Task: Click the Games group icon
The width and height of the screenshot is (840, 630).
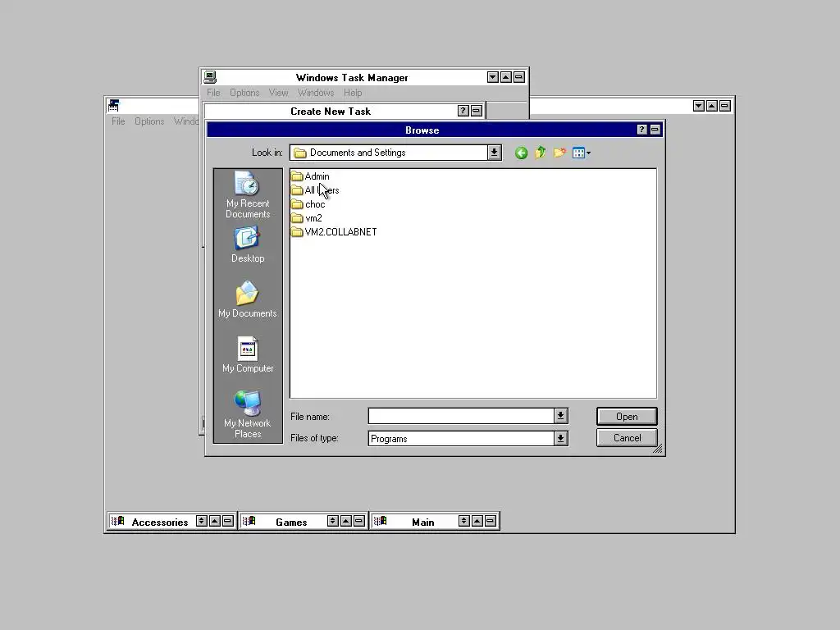Action: [x=249, y=521]
